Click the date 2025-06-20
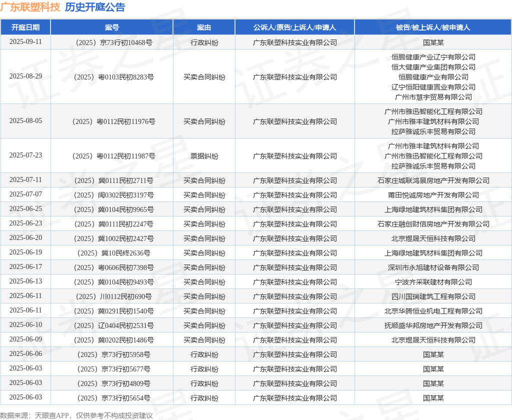512x420 pixels. pyautogui.click(x=25, y=238)
